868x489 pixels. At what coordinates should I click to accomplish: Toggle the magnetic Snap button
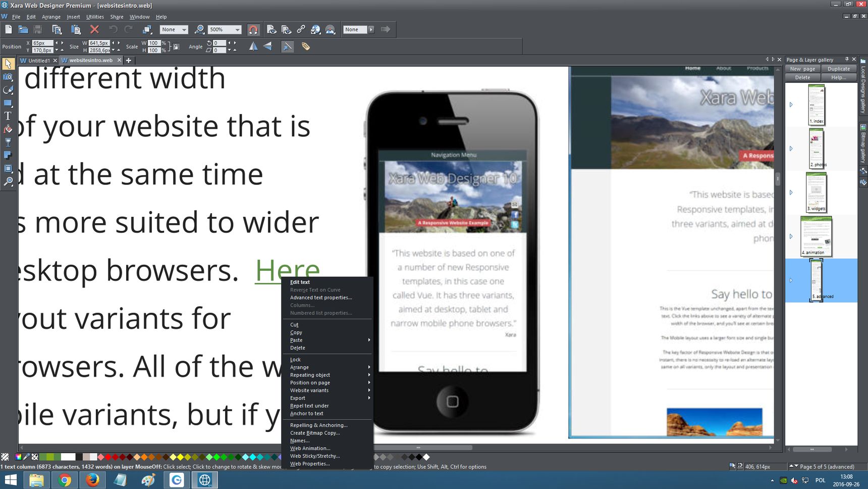pyautogui.click(x=253, y=29)
